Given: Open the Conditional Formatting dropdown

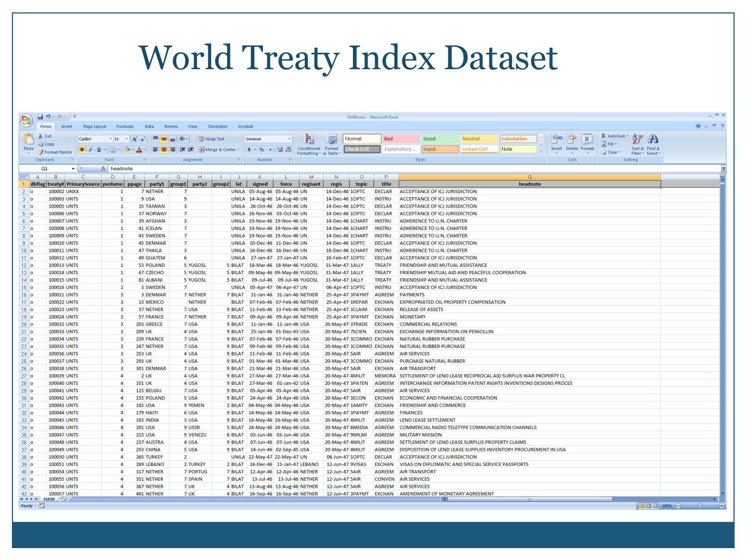Looking at the screenshot, I should [309, 144].
